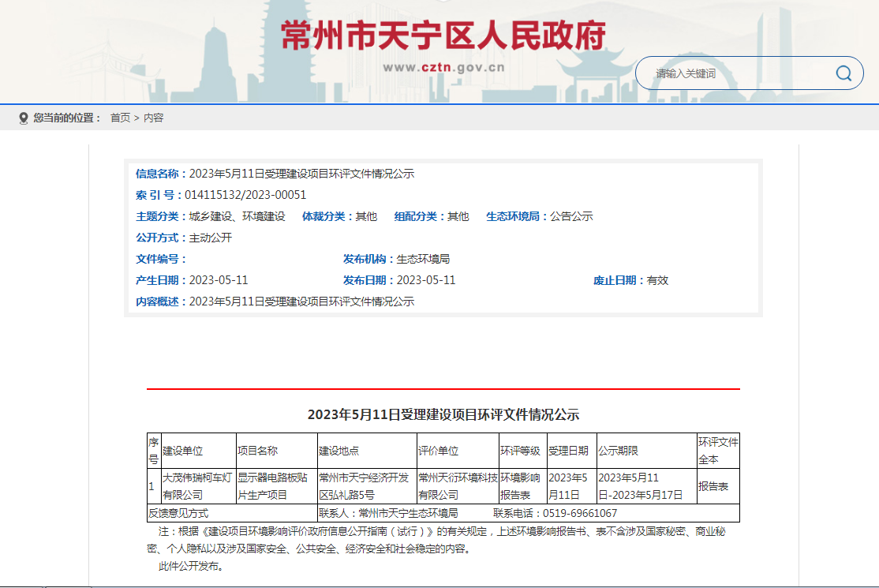The height and width of the screenshot is (588, 879).
Task: Click row number 1 in the table
Action: [x=152, y=486]
